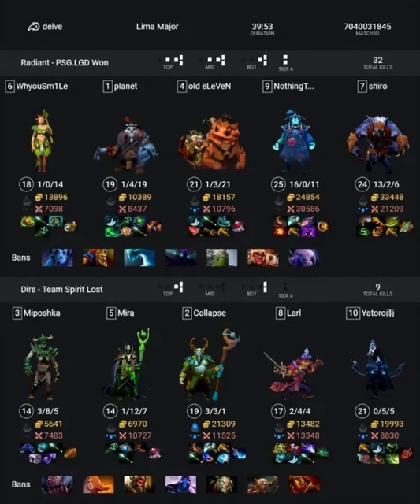Screen dimensions: 420x504
Task: Select Storm Spirit hero portrait of NothingT...
Action: pos(293,140)
